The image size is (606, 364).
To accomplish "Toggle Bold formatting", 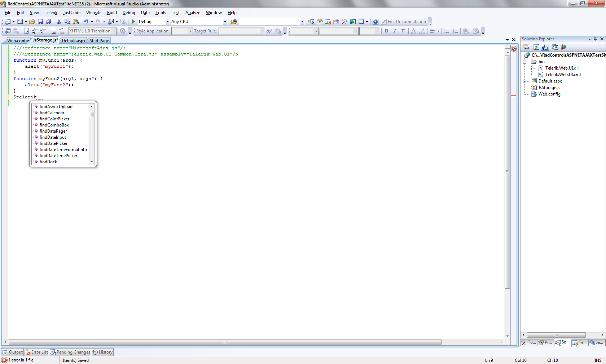I will [x=386, y=31].
